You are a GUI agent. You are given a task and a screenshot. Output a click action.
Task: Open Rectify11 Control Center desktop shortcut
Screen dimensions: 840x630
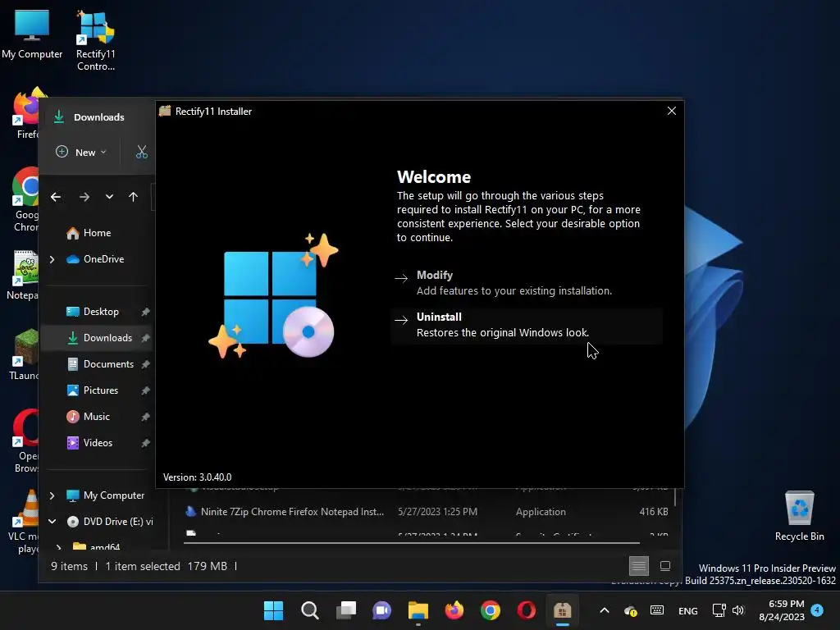click(x=95, y=41)
